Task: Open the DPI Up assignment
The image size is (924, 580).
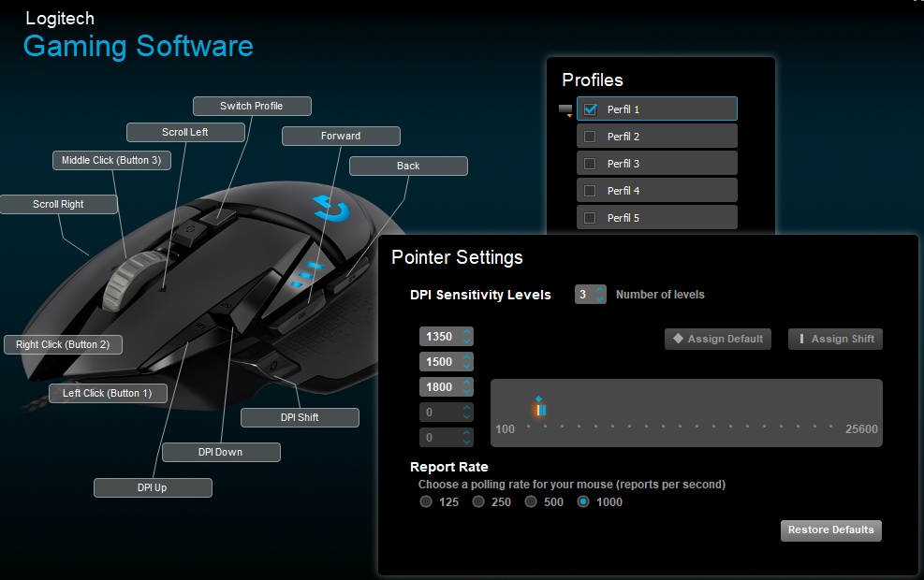Action: click(x=153, y=487)
